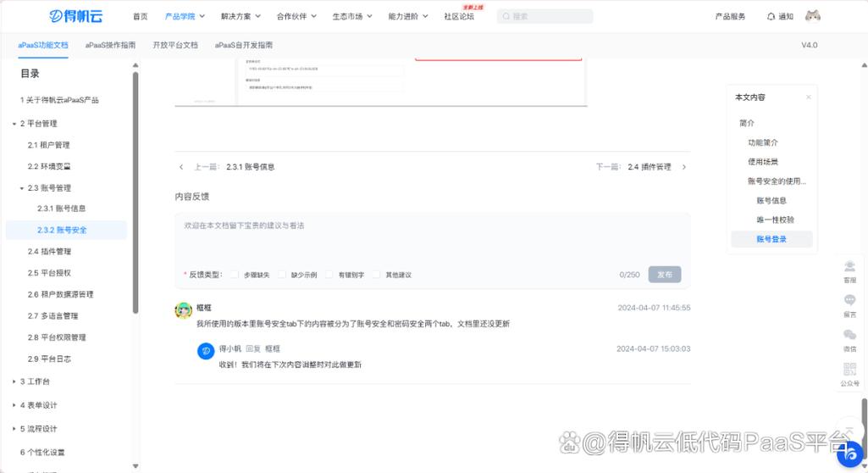Open the 能力进阶 dropdown

[408, 17]
